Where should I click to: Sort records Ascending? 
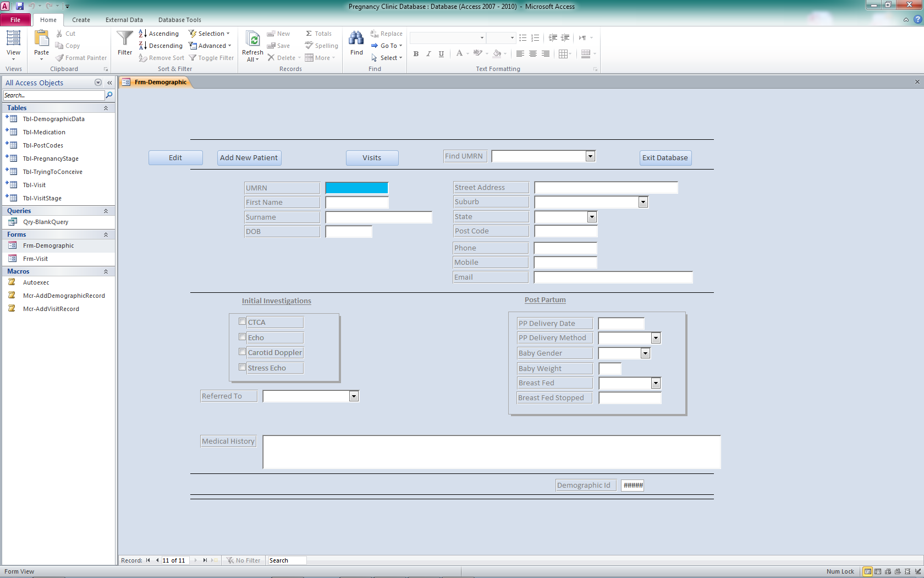coord(159,34)
